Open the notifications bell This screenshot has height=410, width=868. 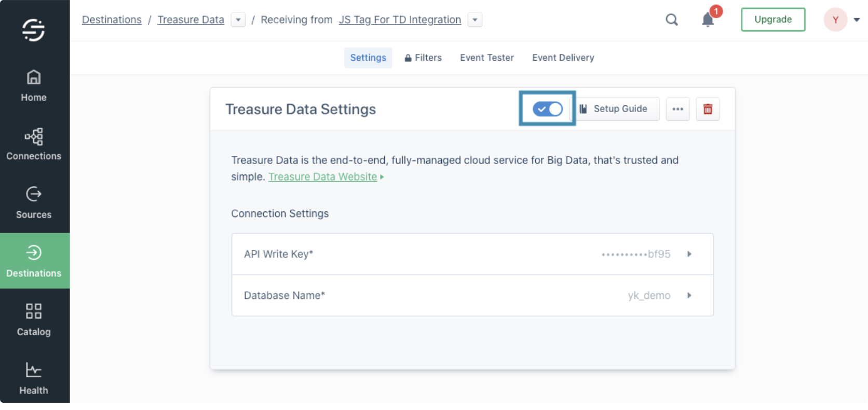[708, 20]
